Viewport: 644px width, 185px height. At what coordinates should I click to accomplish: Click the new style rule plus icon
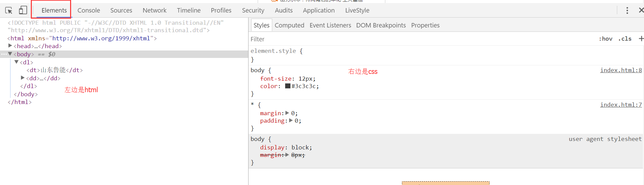pos(641,39)
